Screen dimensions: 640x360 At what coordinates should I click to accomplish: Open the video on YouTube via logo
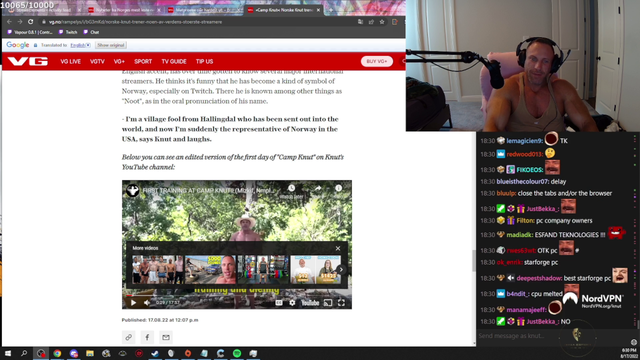[310, 302]
